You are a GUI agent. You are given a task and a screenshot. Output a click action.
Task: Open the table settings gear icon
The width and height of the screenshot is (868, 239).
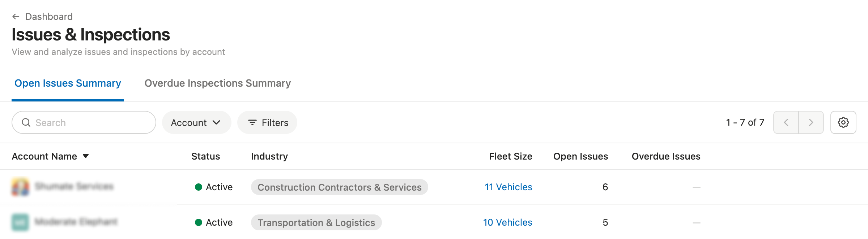point(843,123)
